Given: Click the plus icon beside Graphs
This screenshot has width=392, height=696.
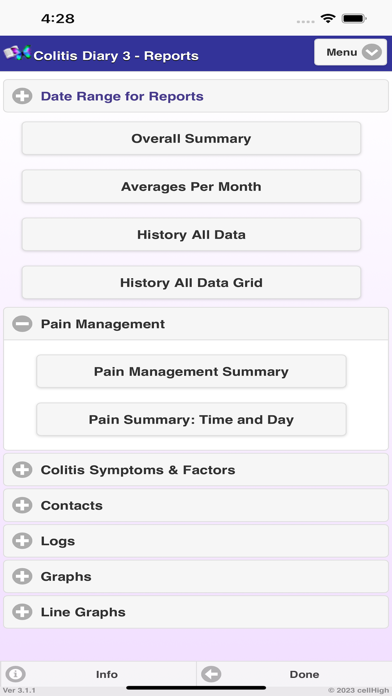Looking at the screenshot, I should coord(22,576).
